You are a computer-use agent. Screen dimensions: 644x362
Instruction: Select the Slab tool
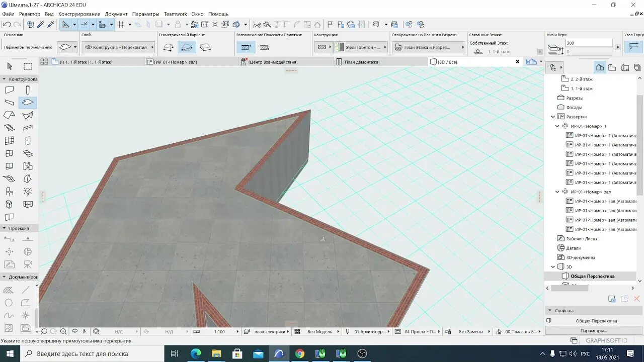(x=28, y=103)
